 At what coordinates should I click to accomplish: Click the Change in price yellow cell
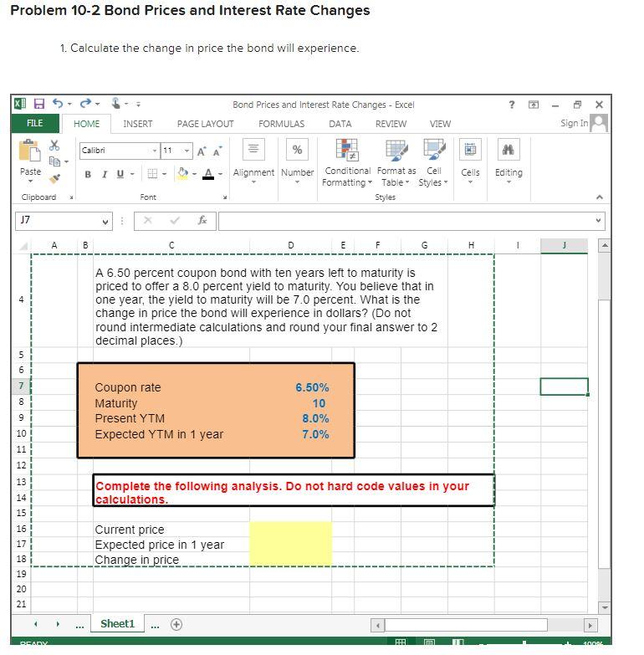click(291, 559)
